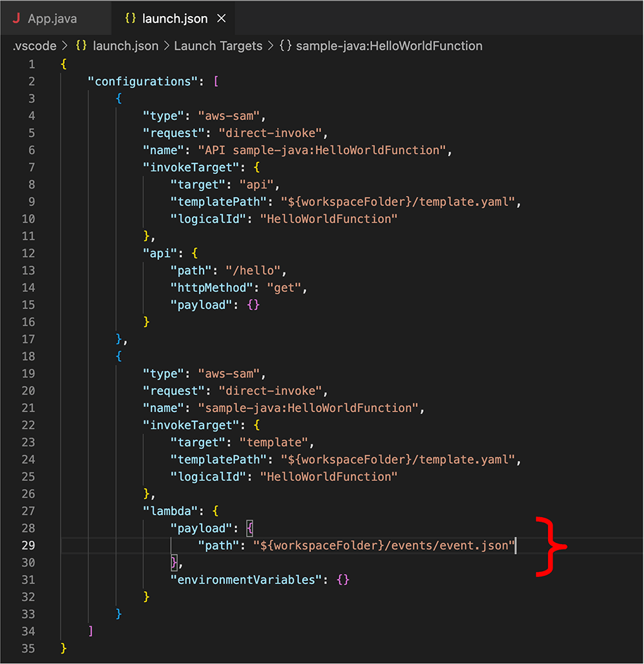This screenshot has height=664, width=644.
Task: Expand the Launch Targets breadcrumb
Action: [218, 46]
